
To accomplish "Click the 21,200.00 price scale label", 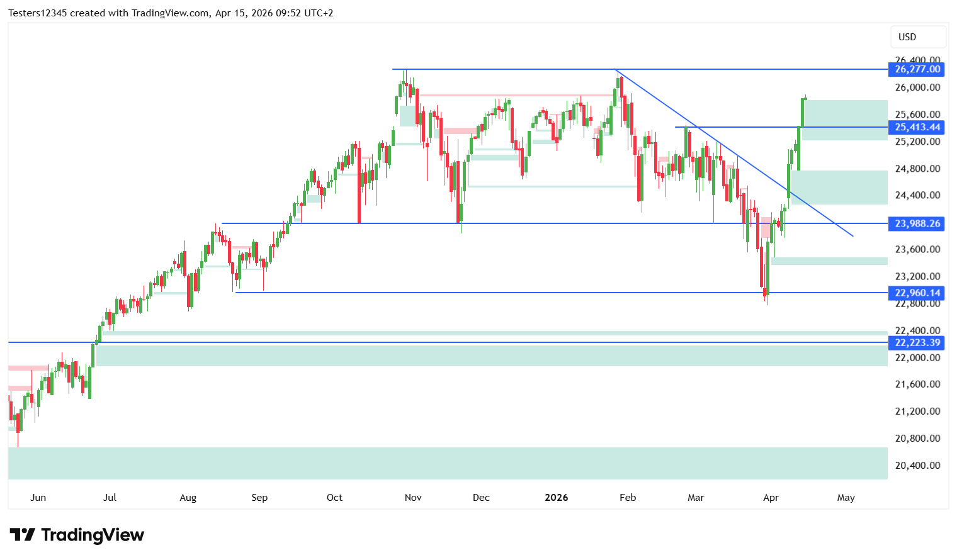I will pos(917,412).
